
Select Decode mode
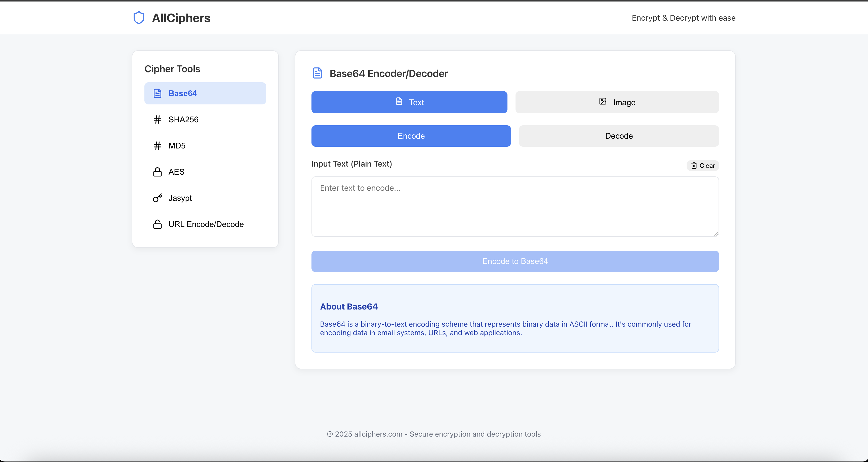pos(619,136)
